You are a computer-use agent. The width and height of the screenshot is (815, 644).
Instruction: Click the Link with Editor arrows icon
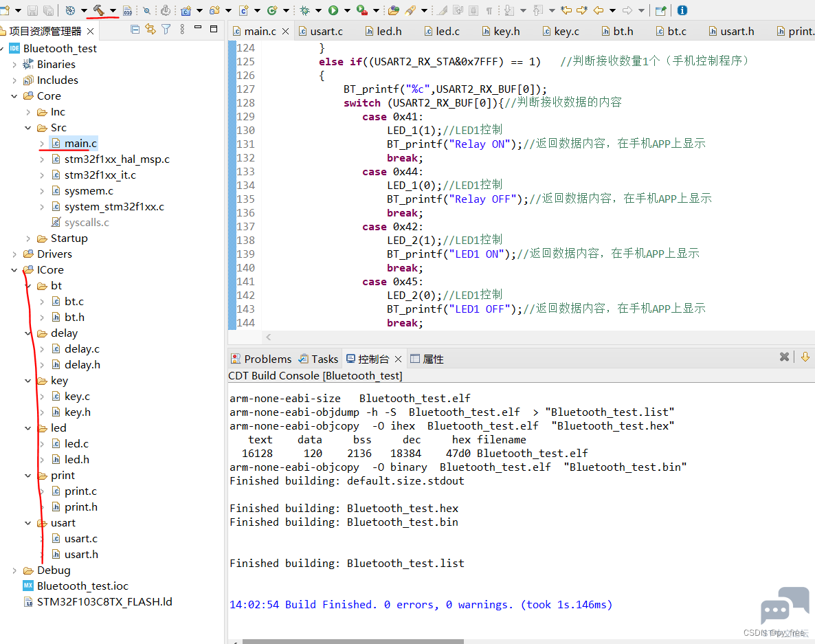pos(150,30)
